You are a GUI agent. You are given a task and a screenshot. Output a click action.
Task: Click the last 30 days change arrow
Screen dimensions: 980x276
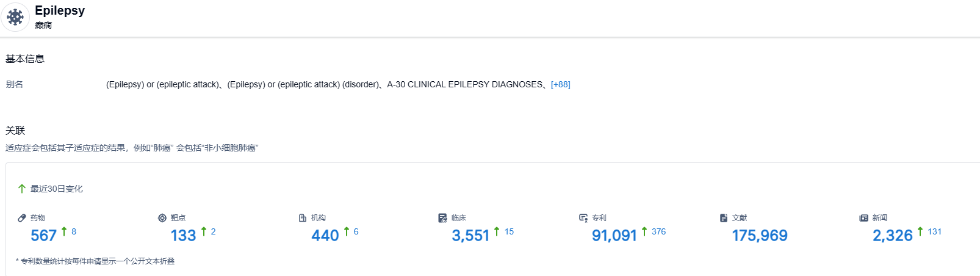[x=22, y=189]
